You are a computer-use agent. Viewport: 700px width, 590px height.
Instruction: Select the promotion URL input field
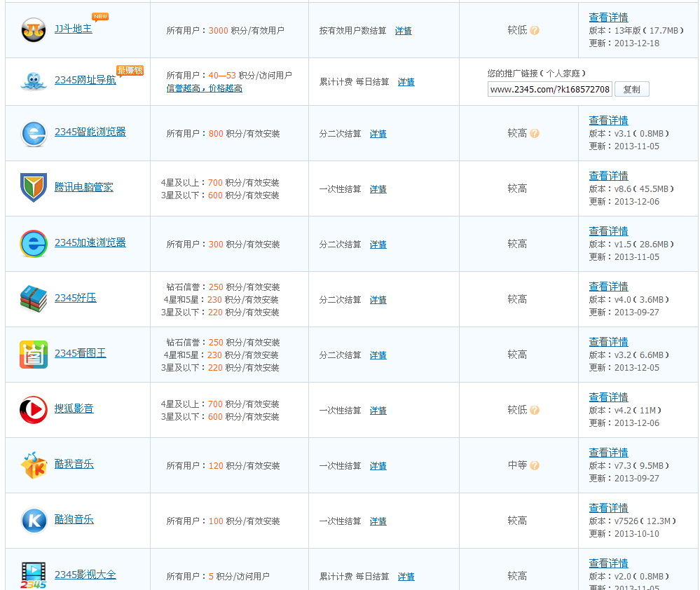tap(549, 89)
